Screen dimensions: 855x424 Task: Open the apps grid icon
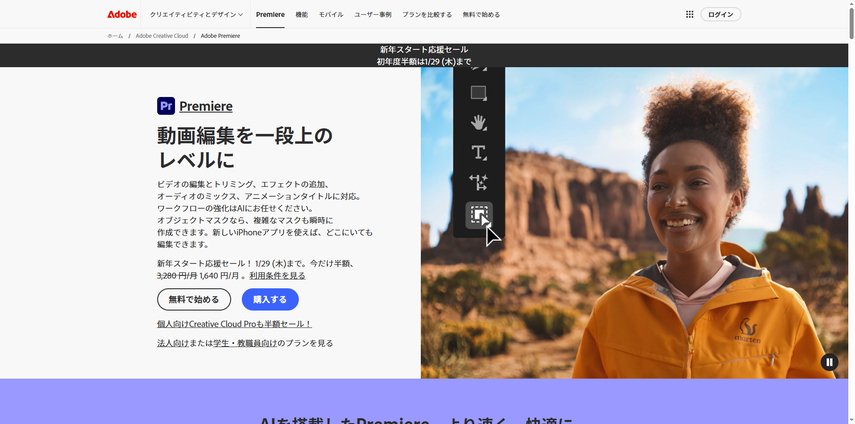(689, 14)
